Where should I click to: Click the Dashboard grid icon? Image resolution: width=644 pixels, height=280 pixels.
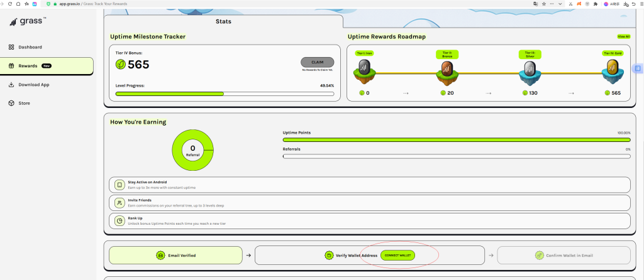(11, 47)
